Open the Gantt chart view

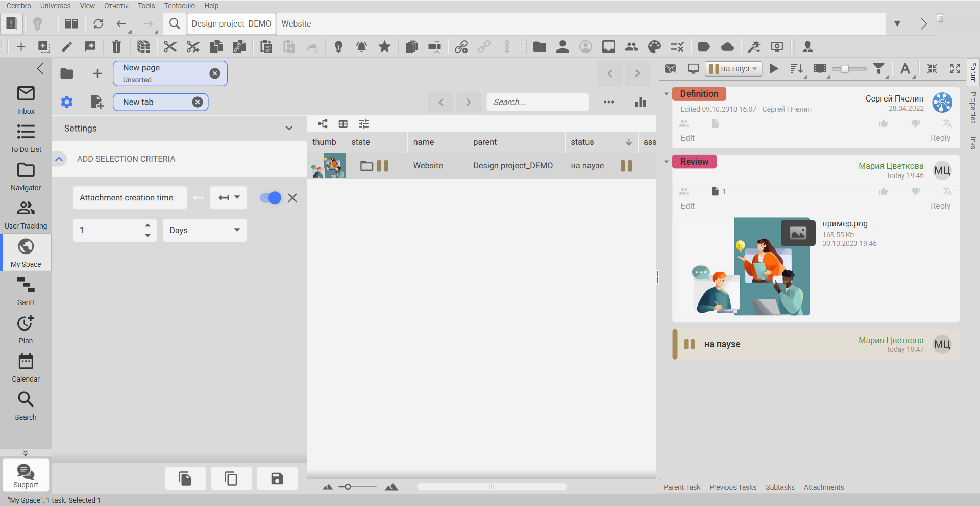[x=26, y=291]
